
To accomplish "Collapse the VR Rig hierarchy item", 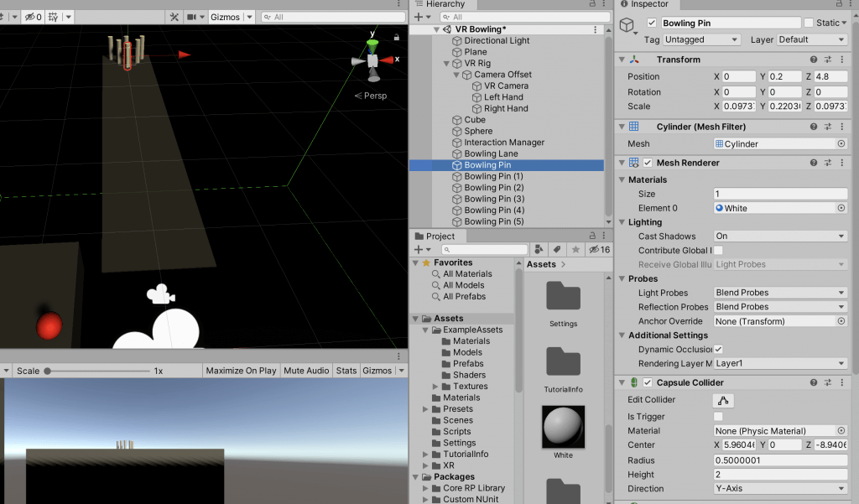I will [x=447, y=64].
